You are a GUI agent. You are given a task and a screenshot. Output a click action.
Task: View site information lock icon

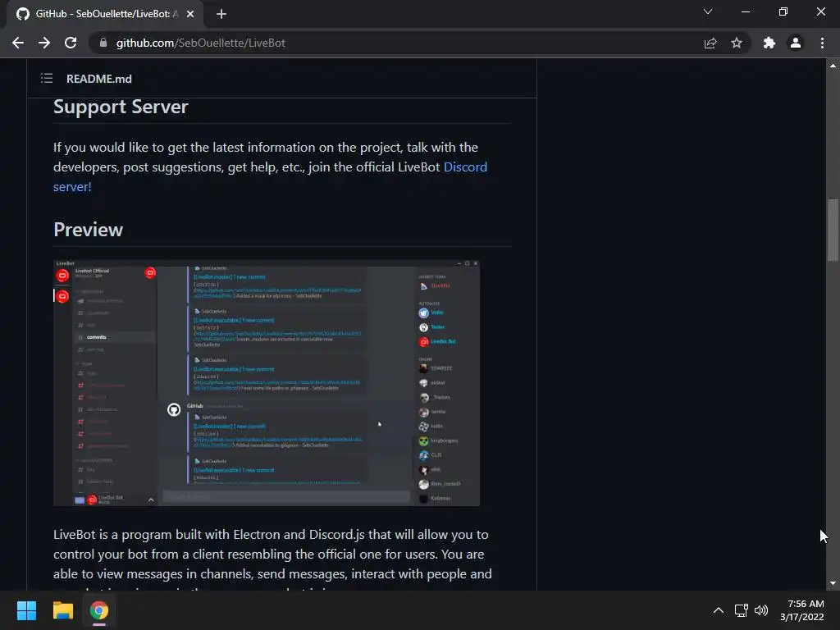tap(103, 43)
